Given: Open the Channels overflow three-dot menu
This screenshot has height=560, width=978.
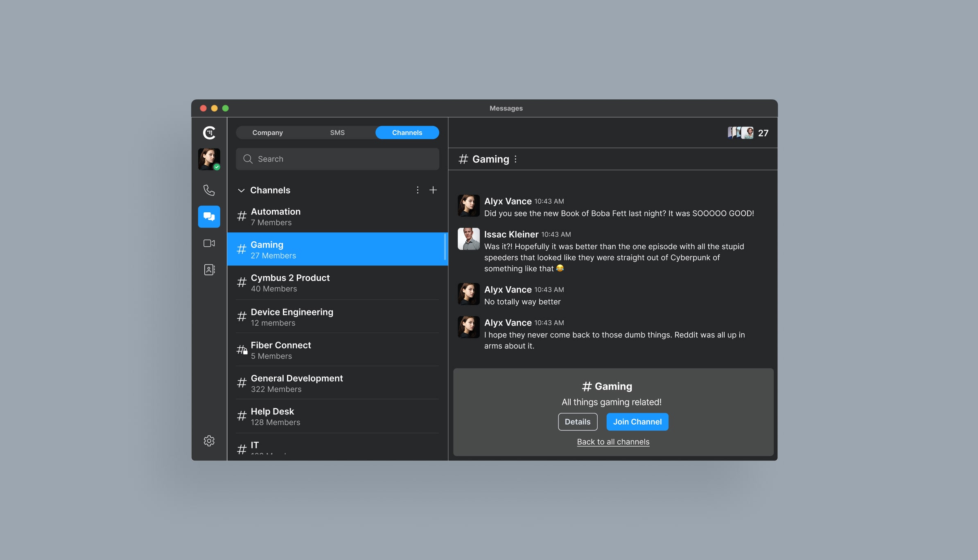Looking at the screenshot, I should coord(417,190).
